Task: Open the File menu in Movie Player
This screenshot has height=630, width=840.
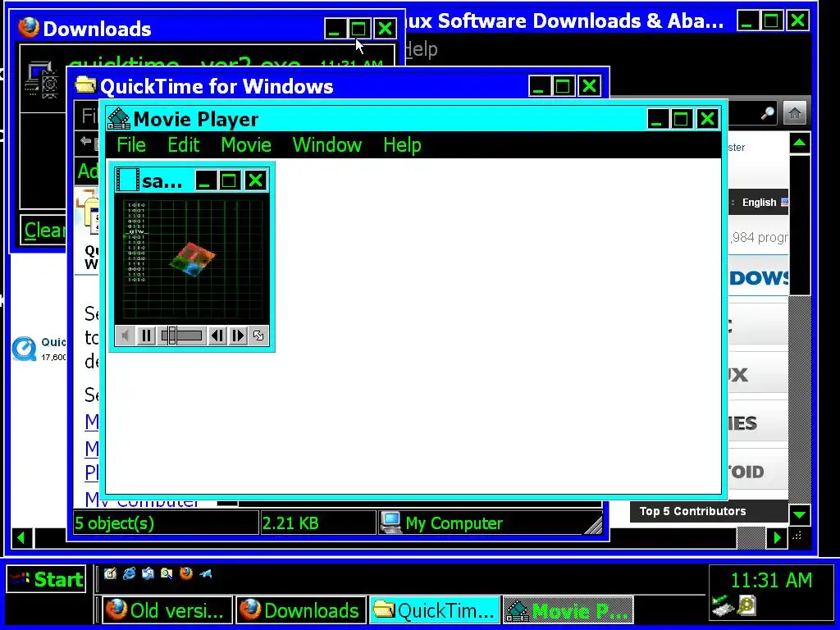Action: pos(131,145)
